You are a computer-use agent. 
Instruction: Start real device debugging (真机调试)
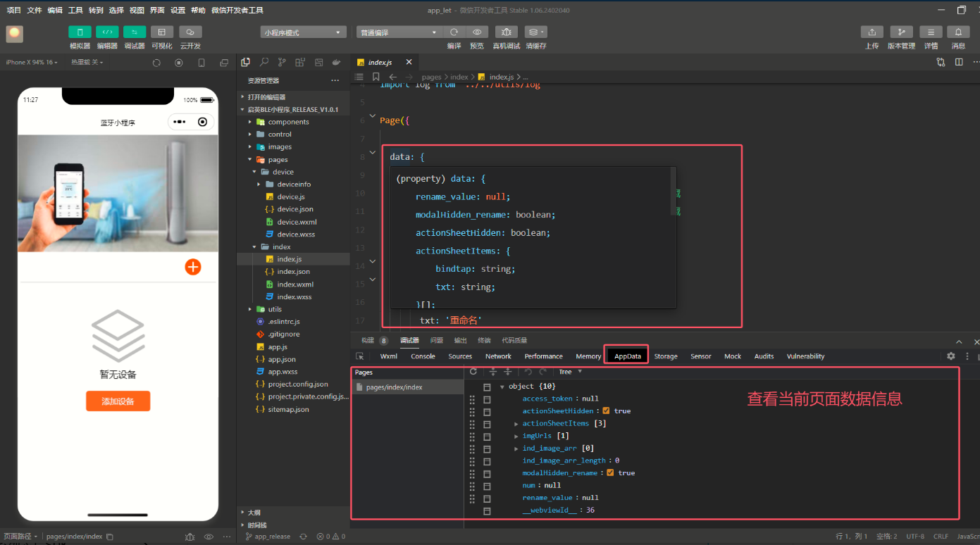506,32
